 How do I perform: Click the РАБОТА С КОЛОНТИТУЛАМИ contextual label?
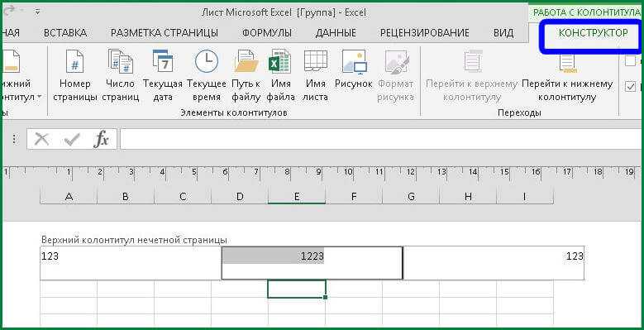click(586, 12)
